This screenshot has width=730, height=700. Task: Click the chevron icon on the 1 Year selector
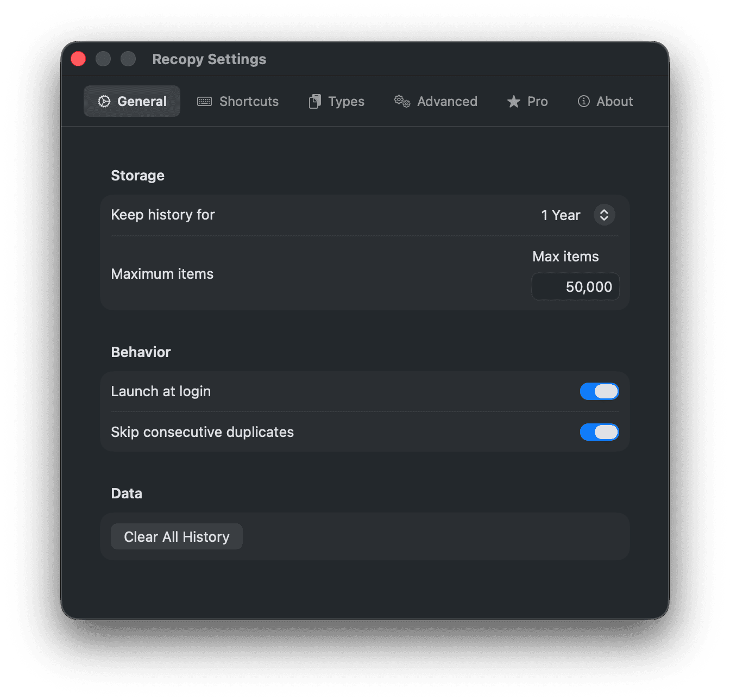click(603, 215)
